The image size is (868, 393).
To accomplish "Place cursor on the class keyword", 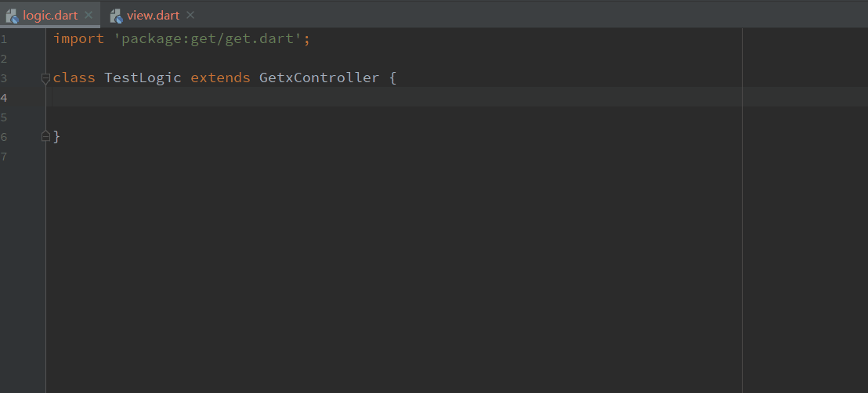I will [74, 78].
